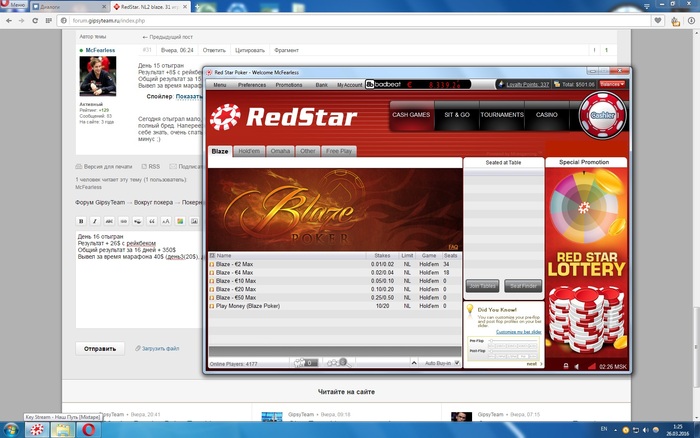Click the insert link editor button

123,221
